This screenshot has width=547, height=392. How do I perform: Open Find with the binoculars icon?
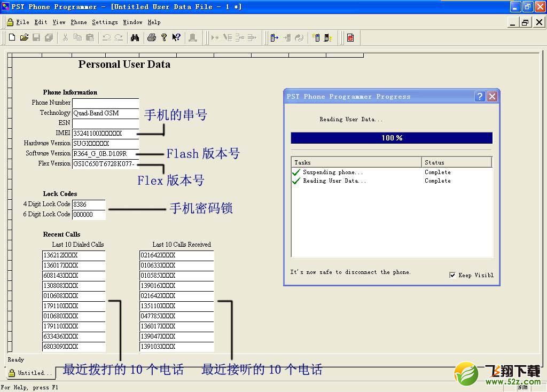[x=135, y=37]
